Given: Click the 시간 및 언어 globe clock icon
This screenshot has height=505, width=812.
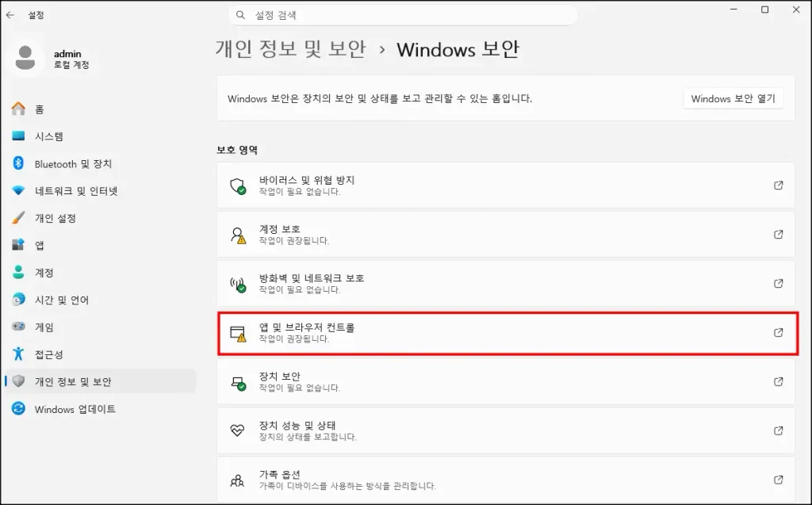Looking at the screenshot, I should coord(19,300).
